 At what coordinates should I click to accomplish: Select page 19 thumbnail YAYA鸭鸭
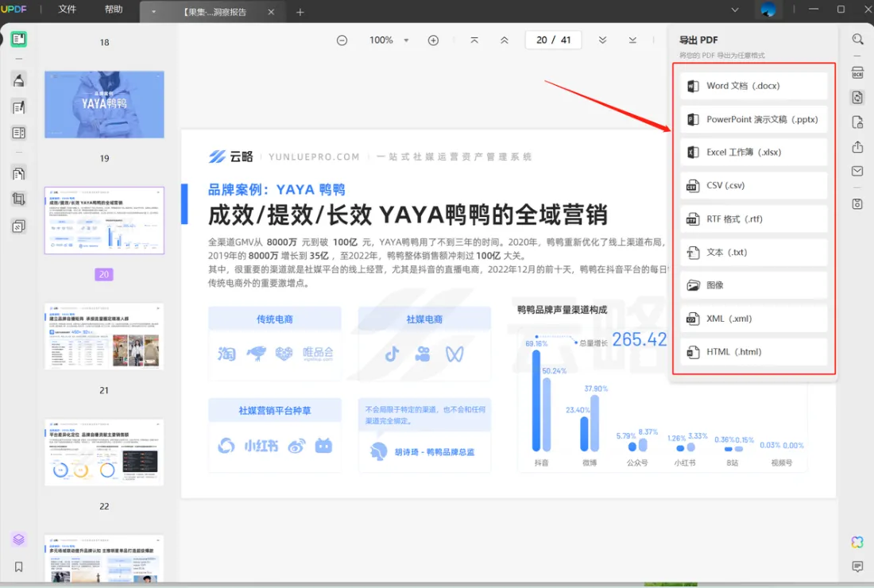point(104,104)
